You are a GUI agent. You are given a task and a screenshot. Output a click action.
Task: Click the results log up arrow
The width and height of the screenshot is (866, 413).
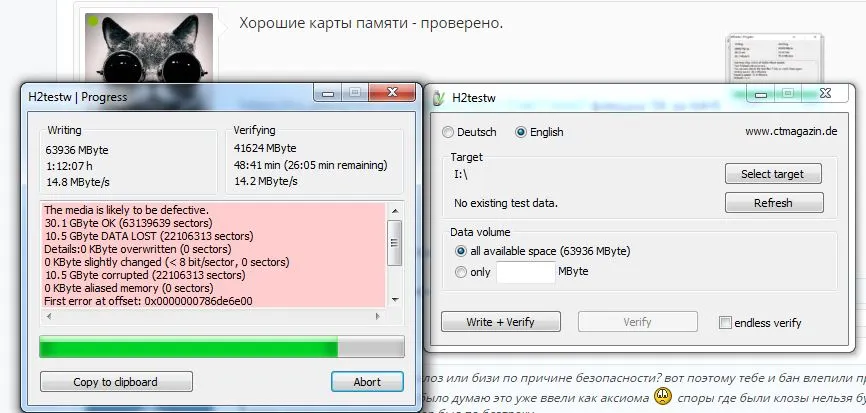[x=394, y=211]
